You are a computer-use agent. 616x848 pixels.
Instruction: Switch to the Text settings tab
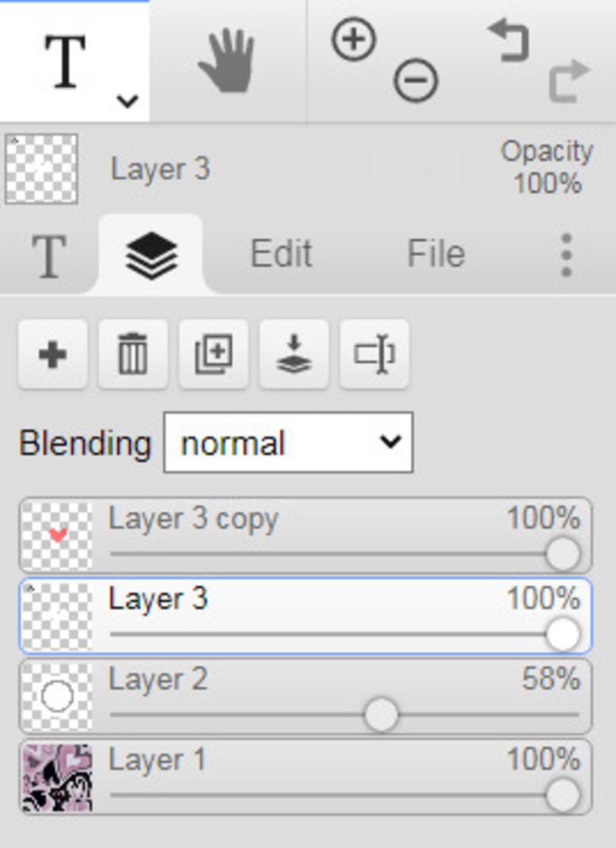click(x=49, y=256)
